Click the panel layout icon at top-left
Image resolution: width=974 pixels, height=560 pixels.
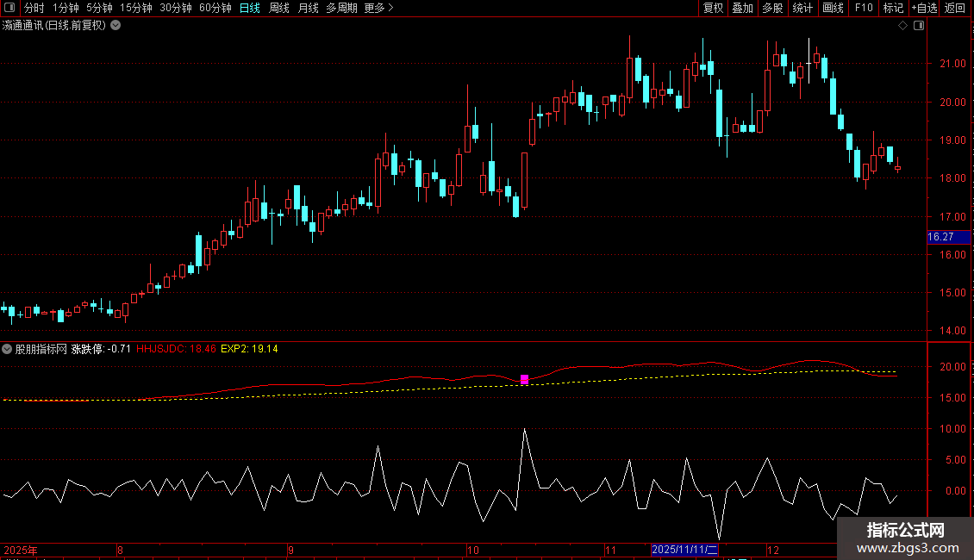click(x=9, y=8)
